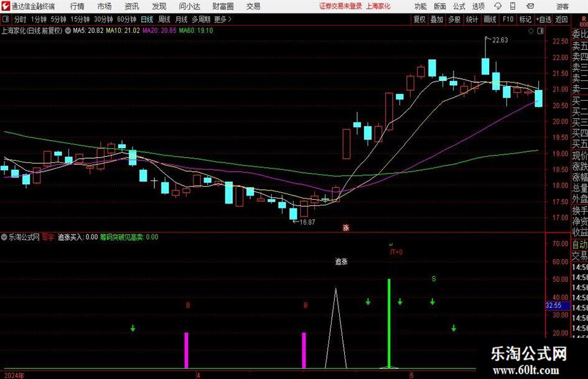Screen dimensions: 588x379
Task: Click the MA20: 20.65 label
Action: 159,30
